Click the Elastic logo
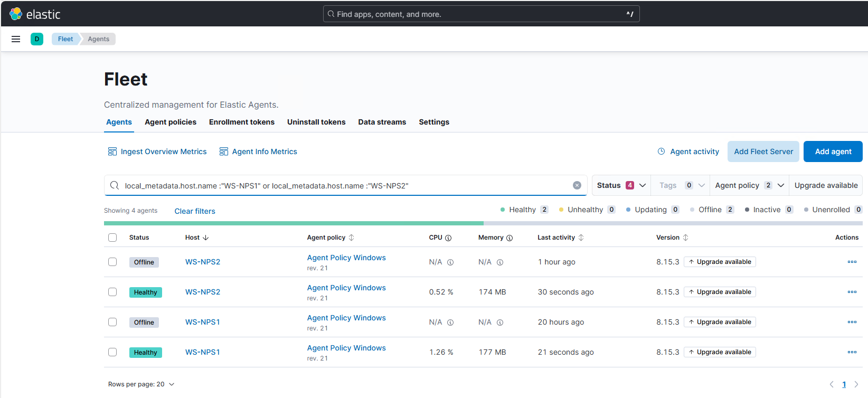The image size is (868, 398). coord(35,14)
